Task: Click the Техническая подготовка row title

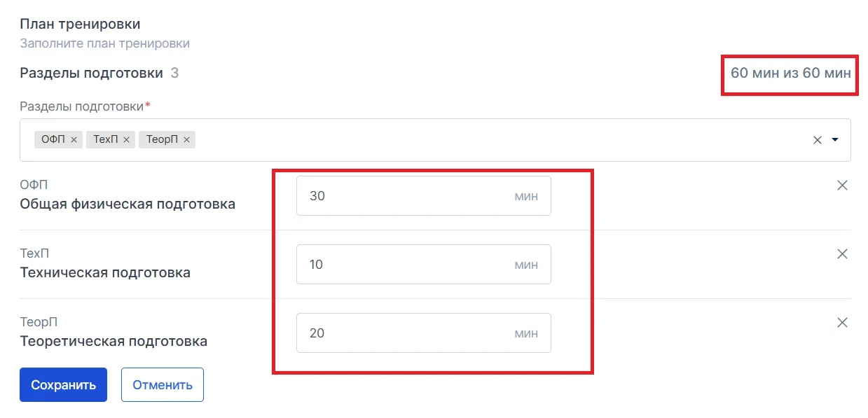Action: coord(105,273)
